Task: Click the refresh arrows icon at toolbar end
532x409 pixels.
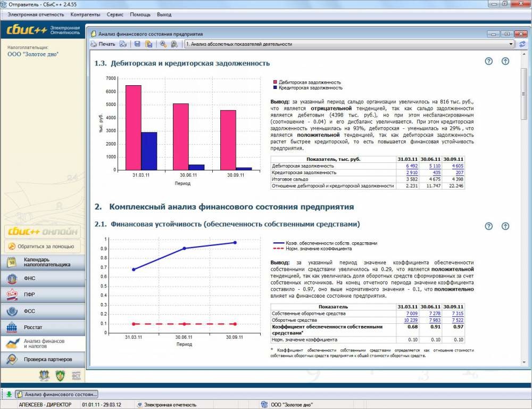Action: [x=522, y=44]
